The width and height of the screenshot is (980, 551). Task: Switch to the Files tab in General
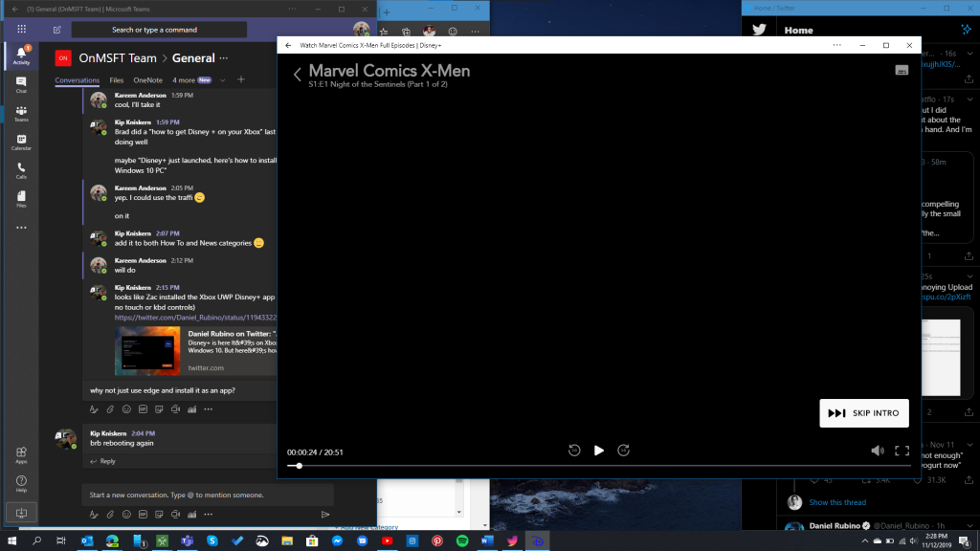click(x=116, y=80)
